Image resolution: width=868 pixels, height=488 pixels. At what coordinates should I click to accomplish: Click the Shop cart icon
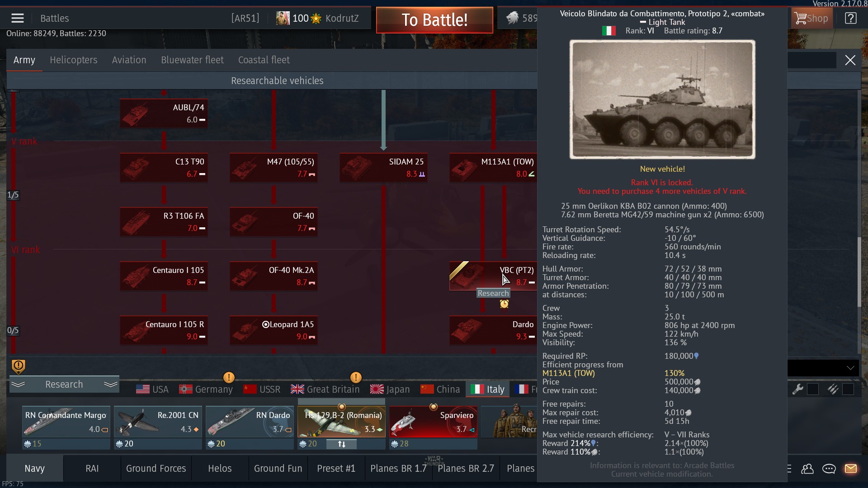point(800,18)
